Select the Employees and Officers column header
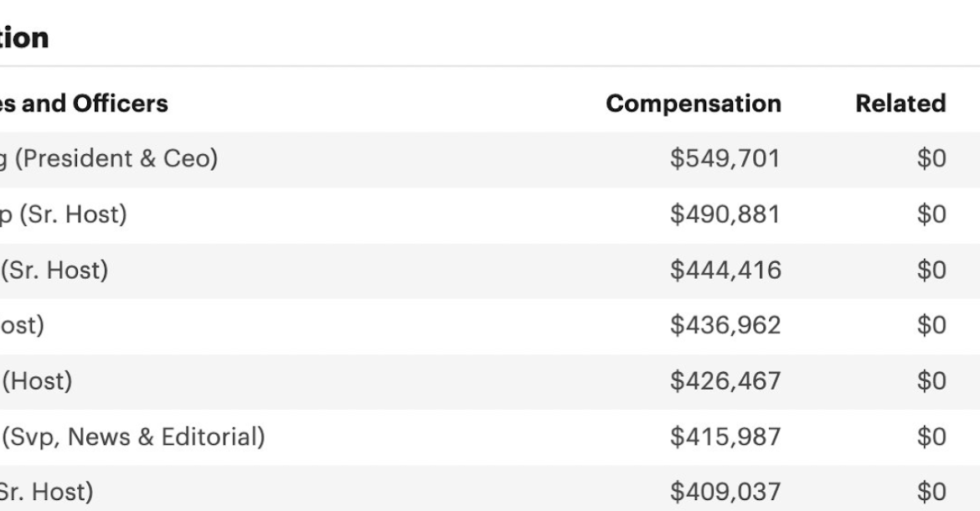Image resolution: width=980 pixels, height=511 pixels. (x=84, y=103)
